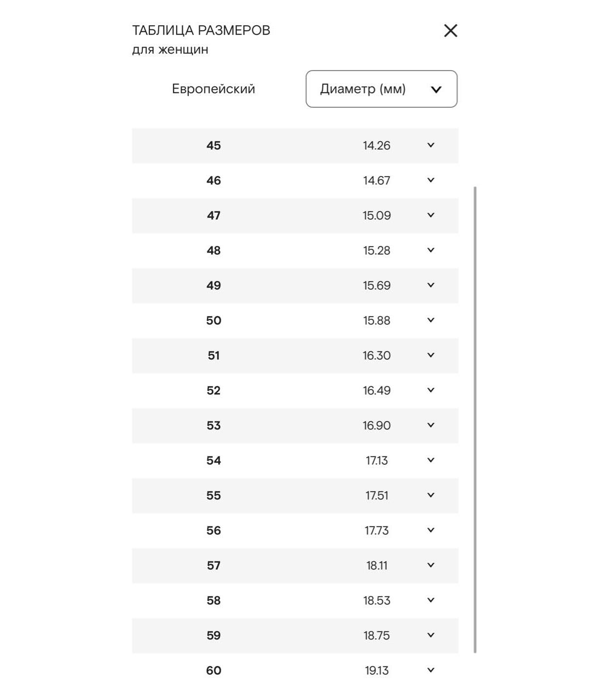Image resolution: width=591 pixels, height=700 pixels.
Task: Expand details for size 49
Action: [x=431, y=285]
